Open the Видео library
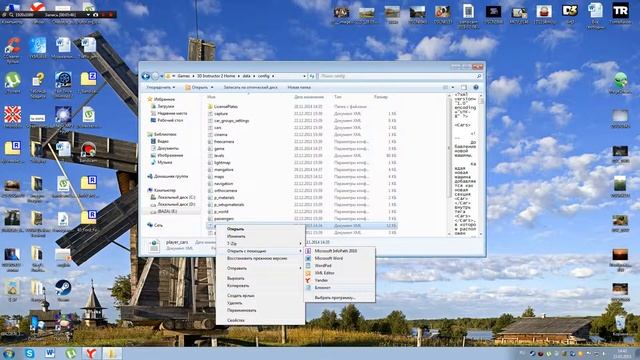640x360 pixels. click(163, 141)
